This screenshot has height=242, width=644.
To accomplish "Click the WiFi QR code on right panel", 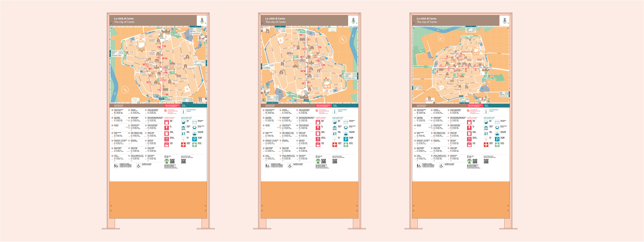I will (475, 161).
